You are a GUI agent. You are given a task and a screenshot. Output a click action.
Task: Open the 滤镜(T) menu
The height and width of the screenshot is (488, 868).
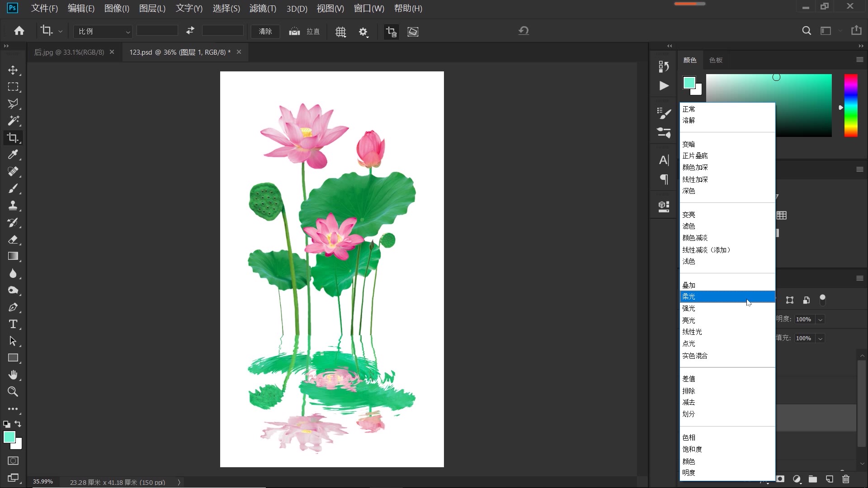coord(262,8)
